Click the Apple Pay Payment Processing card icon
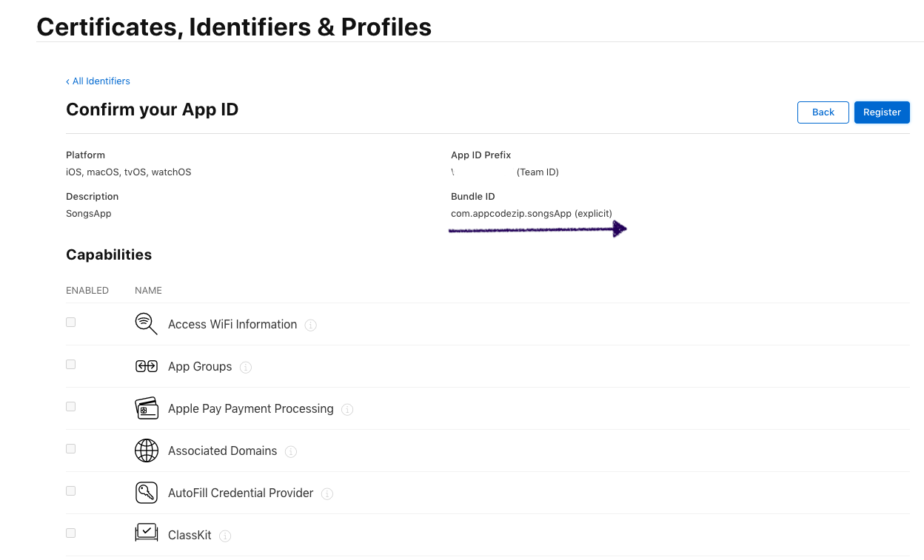Screen dimensions: 924x560 click(146, 408)
